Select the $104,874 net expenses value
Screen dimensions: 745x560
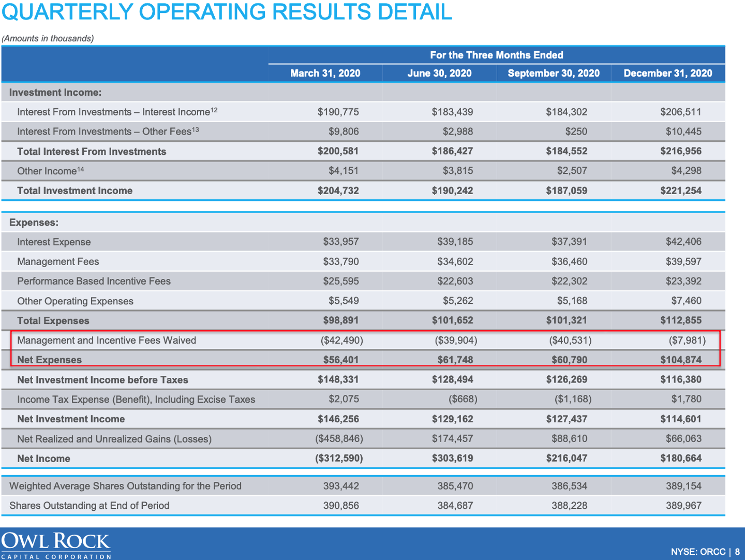click(x=681, y=360)
